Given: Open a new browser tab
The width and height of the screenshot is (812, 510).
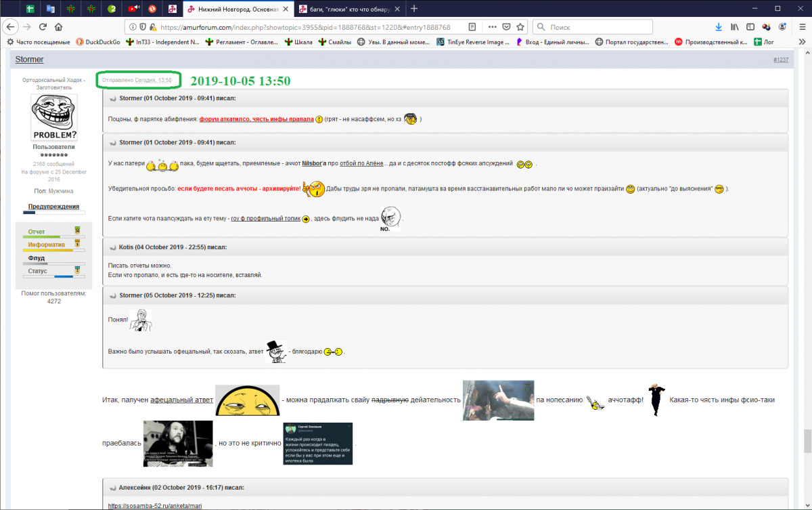Looking at the screenshot, I should [414, 9].
